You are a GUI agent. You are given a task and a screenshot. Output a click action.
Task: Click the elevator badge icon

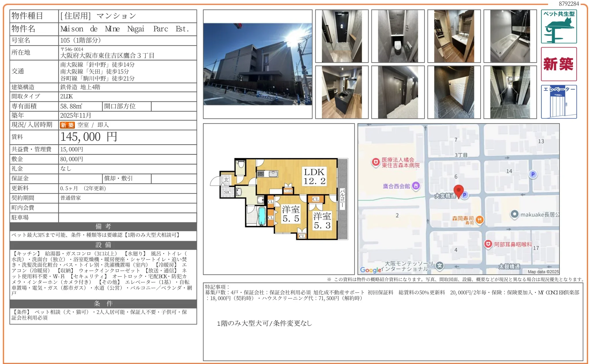tap(558, 102)
